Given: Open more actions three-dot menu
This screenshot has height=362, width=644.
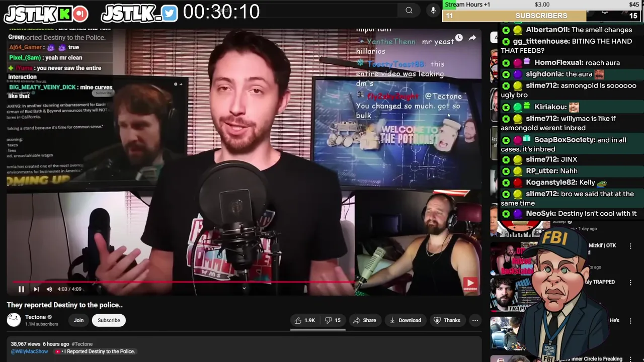Looking at the screenshot, I should click(475, 320).
